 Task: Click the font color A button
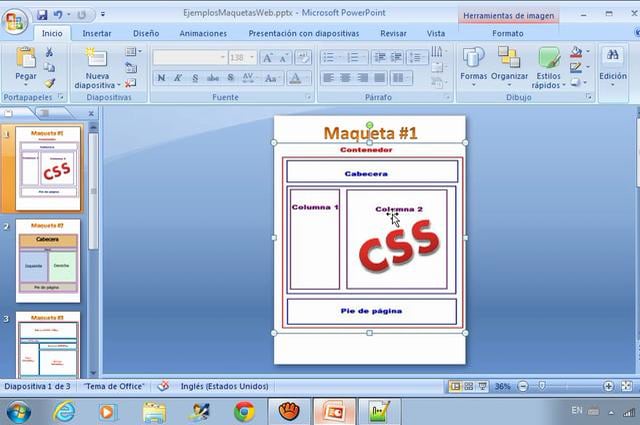pyautogui.click(x=296, y=78)
